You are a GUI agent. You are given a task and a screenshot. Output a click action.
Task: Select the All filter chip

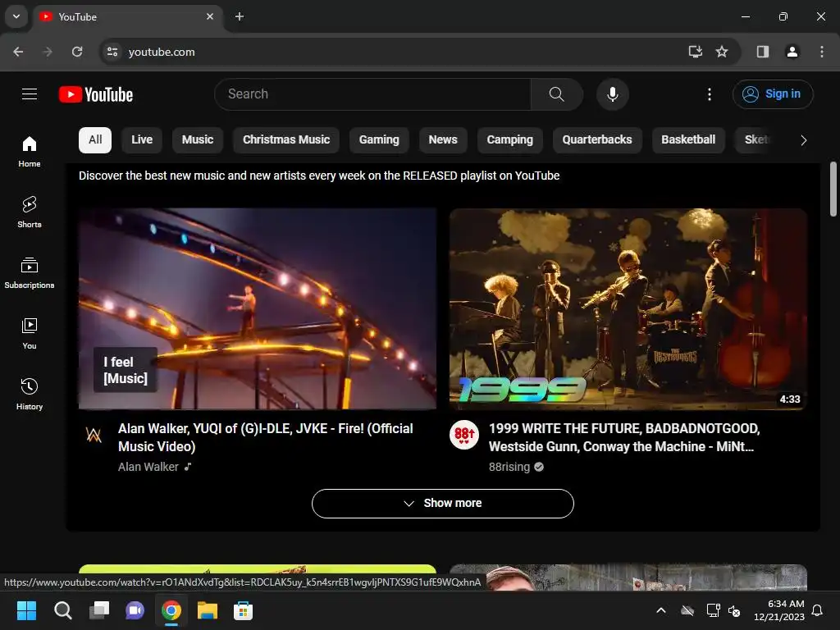coord(95,139)
